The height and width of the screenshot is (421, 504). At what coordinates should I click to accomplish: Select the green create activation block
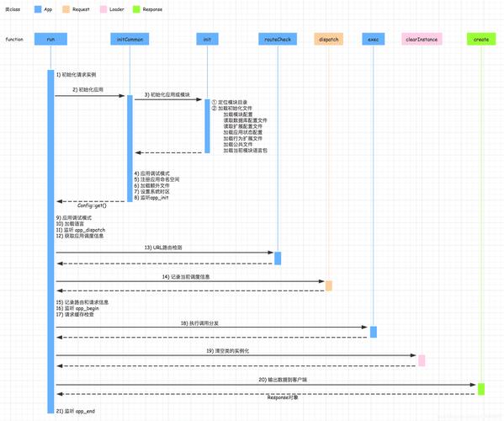click(x=481, y=389)
